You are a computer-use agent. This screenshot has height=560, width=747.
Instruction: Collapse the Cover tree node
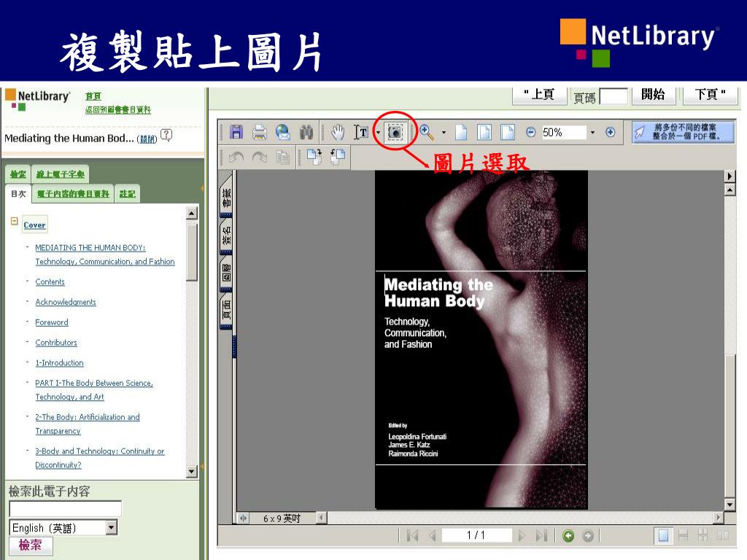[15, 221]
